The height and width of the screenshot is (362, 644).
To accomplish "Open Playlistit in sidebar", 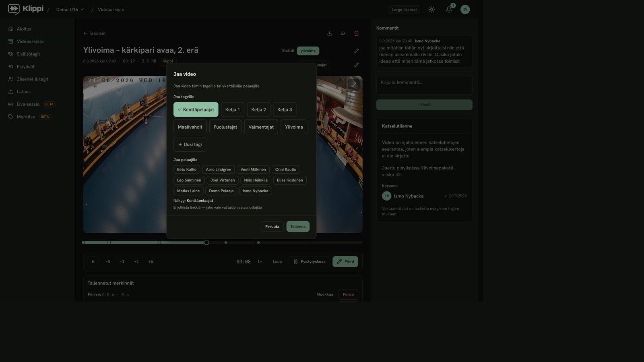I will pos(25,66).
